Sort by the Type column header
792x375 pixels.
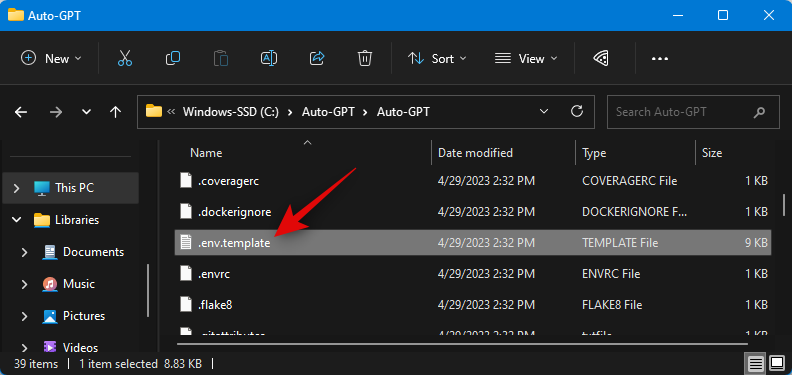pos(594,153)
